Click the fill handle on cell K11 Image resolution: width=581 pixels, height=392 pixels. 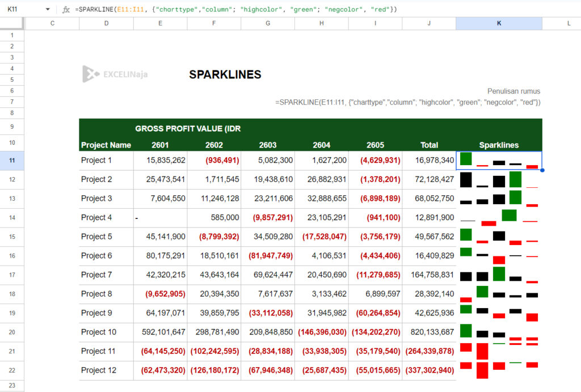pos(542,170)
